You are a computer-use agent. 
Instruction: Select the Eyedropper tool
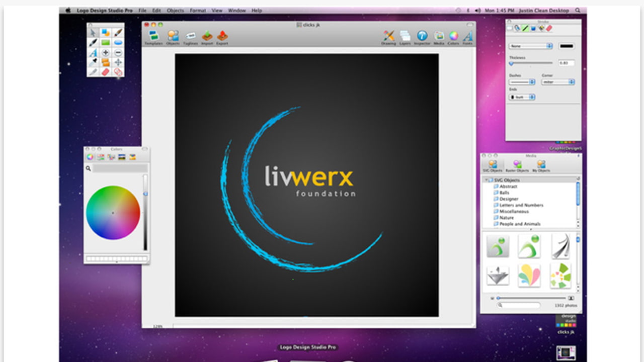[x=94, y=63]
